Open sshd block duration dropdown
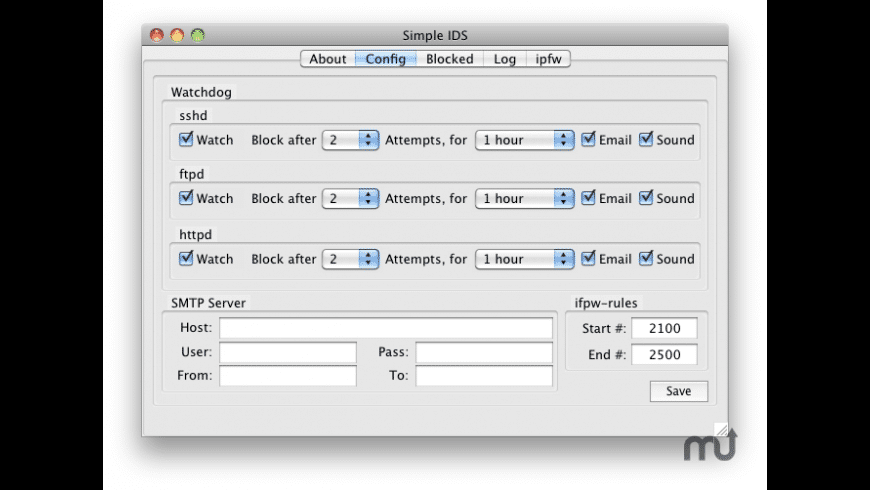Image resolution: width=870 pixels, height=490 pixels. click(524, 140)
